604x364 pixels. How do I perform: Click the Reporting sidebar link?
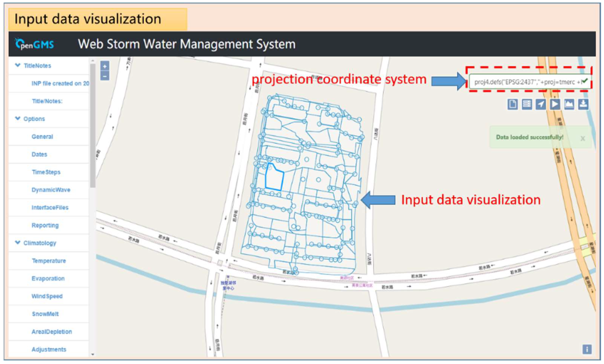(x=45, y=225)
